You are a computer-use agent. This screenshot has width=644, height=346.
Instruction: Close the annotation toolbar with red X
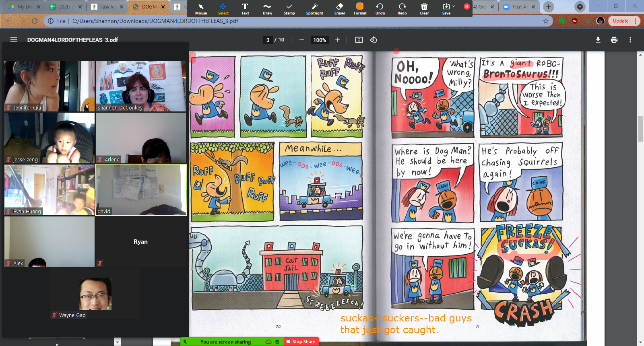pyautogui.click(x=466, y=6)
